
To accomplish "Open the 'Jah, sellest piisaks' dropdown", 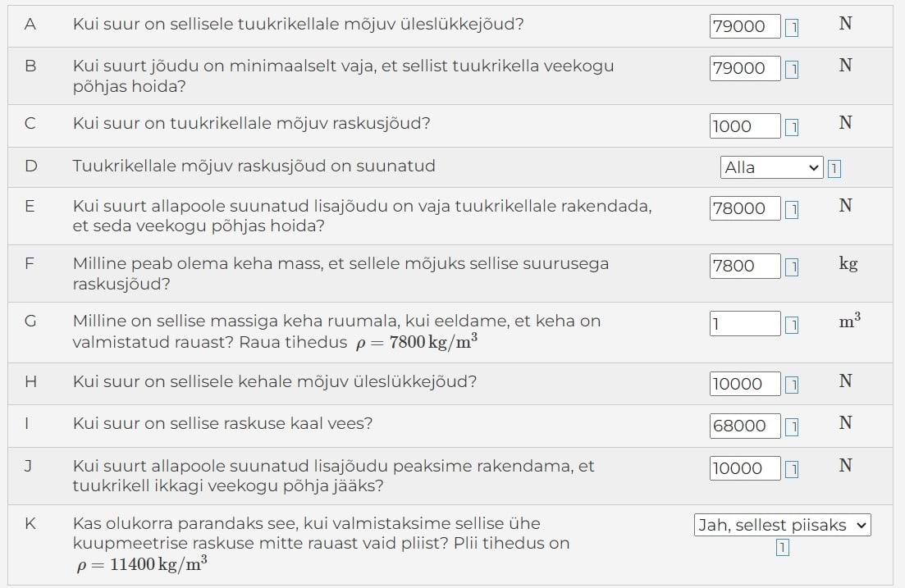I will click(x=782, y=525).
